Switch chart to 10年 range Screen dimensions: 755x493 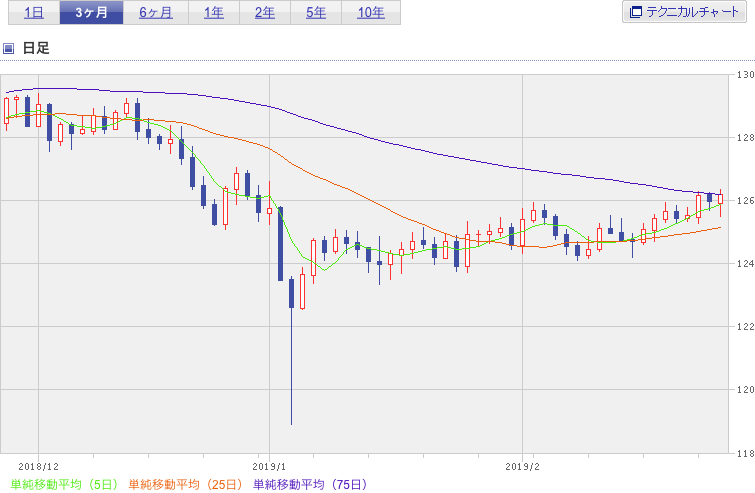371,13
